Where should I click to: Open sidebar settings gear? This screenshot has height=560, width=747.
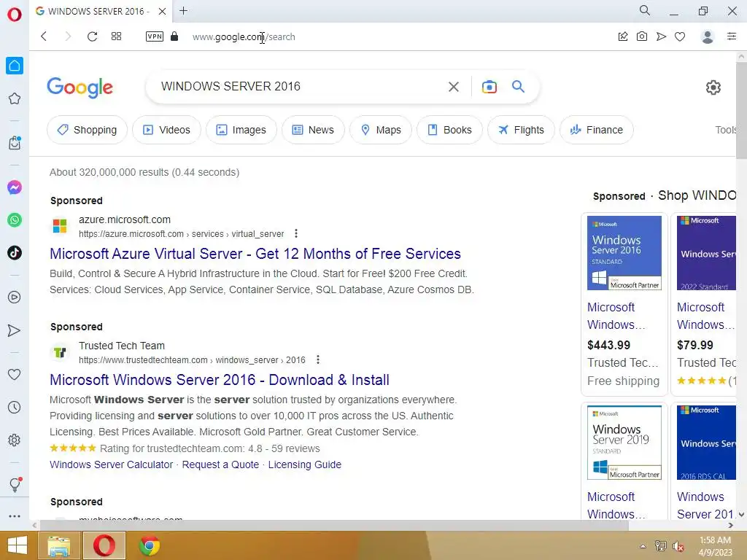point(15,440)
